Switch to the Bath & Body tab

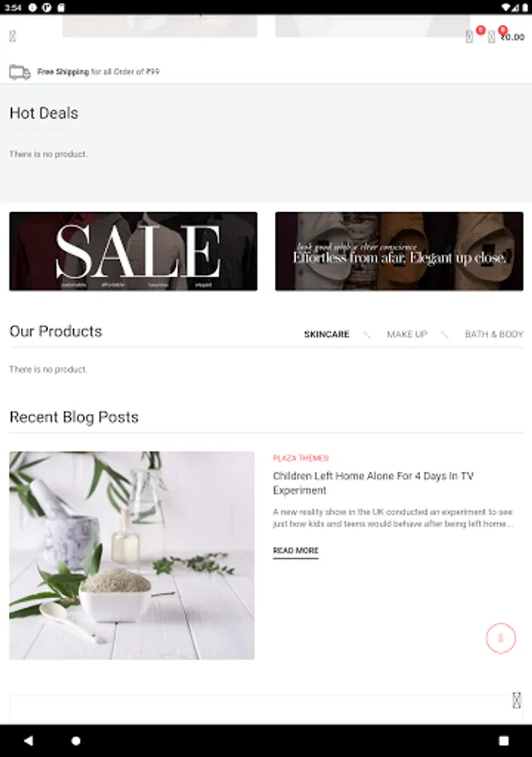click(x=494, y=334)
